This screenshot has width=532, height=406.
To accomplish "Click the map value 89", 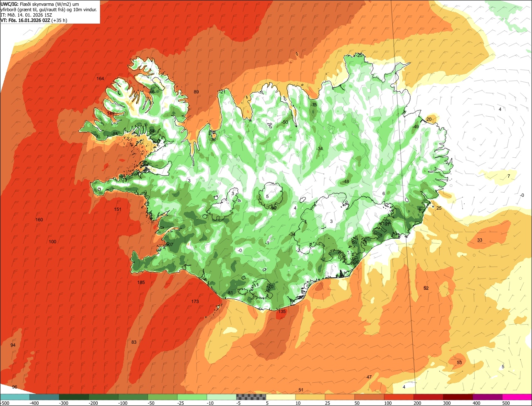I will 196,92.
